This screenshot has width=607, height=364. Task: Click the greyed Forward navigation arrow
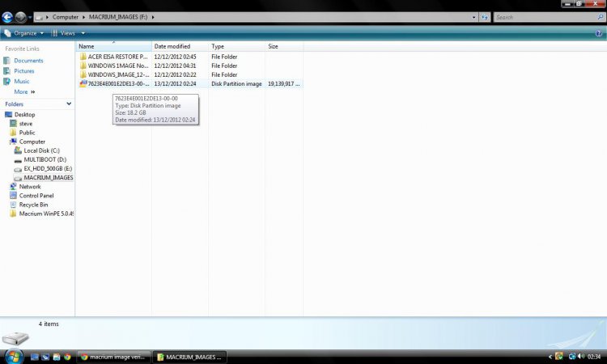click(x=20, y=17)
